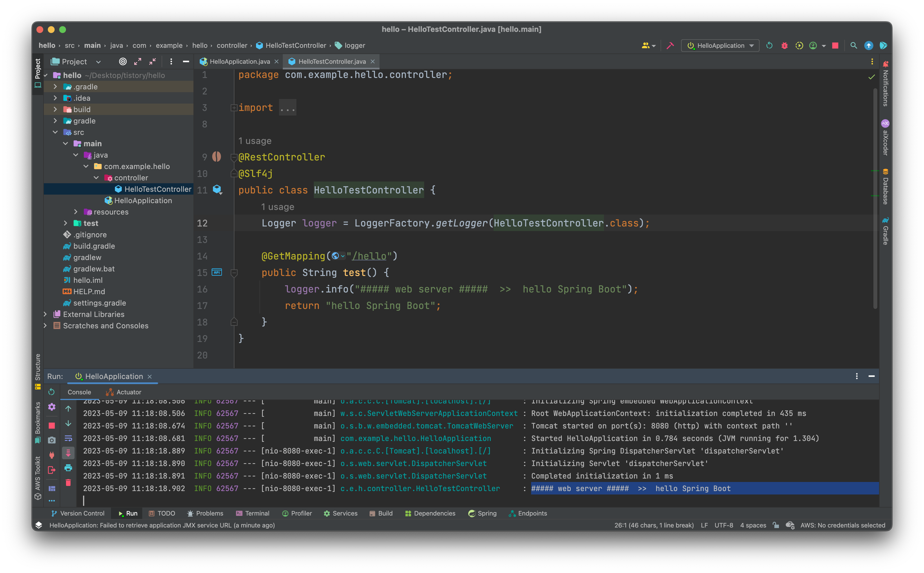Clear console with the trash icon
Screen dimensions: 924x573
click(x=68, y=483)
